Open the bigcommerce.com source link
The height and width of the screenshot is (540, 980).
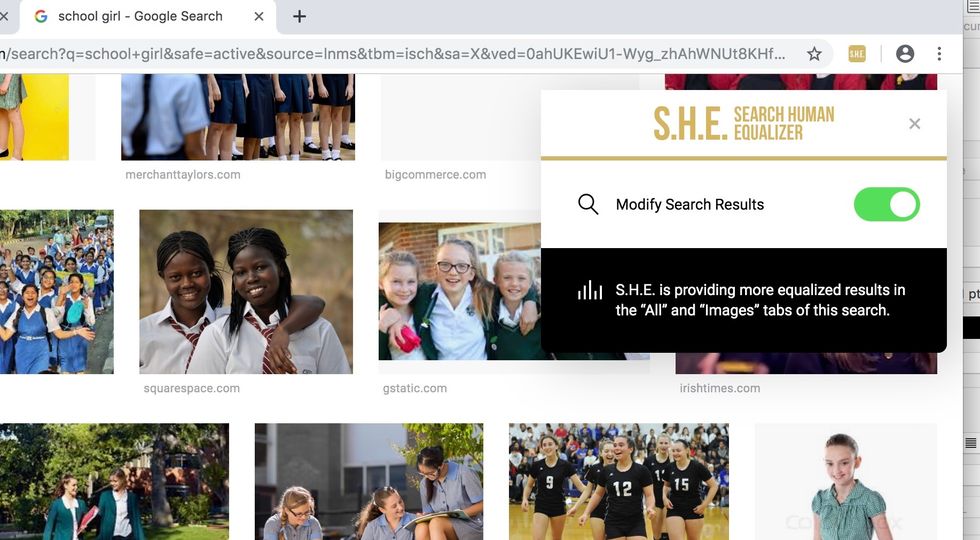[x=435, y=174]
